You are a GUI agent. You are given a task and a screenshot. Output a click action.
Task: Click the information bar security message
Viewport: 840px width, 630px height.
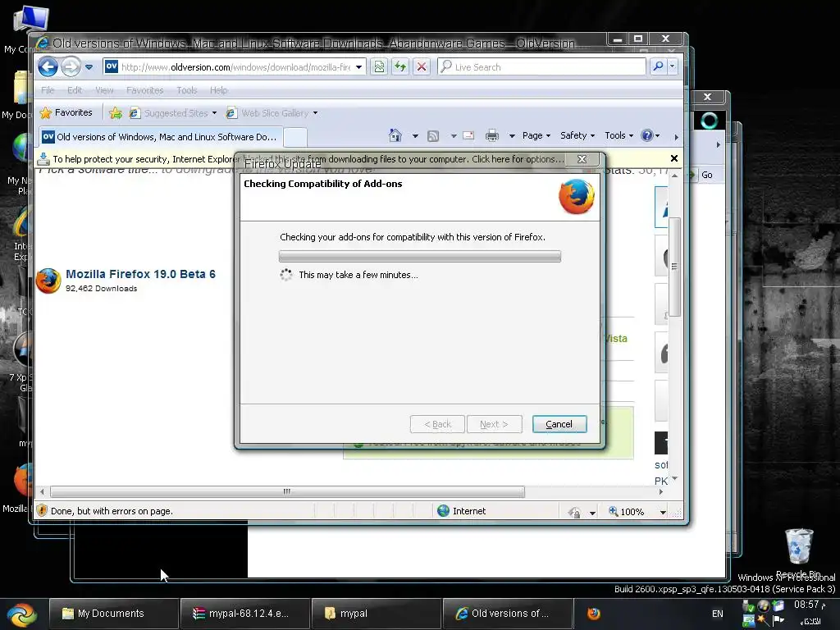pos(308,159)
